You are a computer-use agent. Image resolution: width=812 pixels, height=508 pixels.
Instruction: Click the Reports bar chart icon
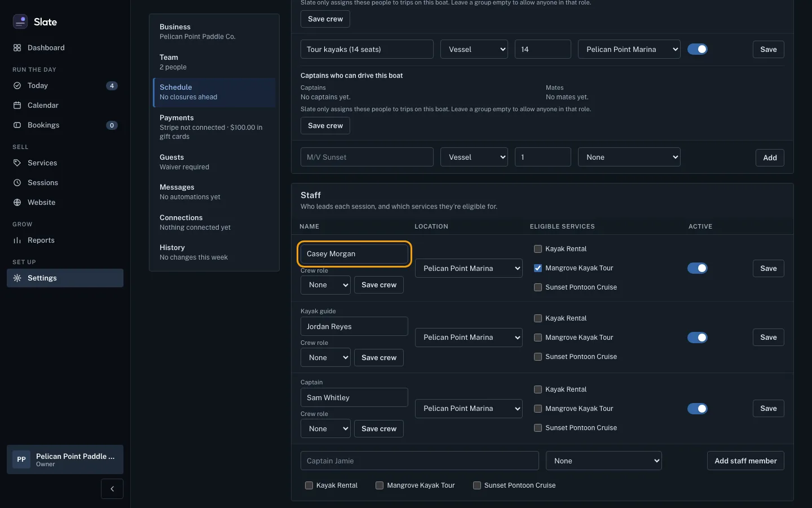[x=17, y=240]
